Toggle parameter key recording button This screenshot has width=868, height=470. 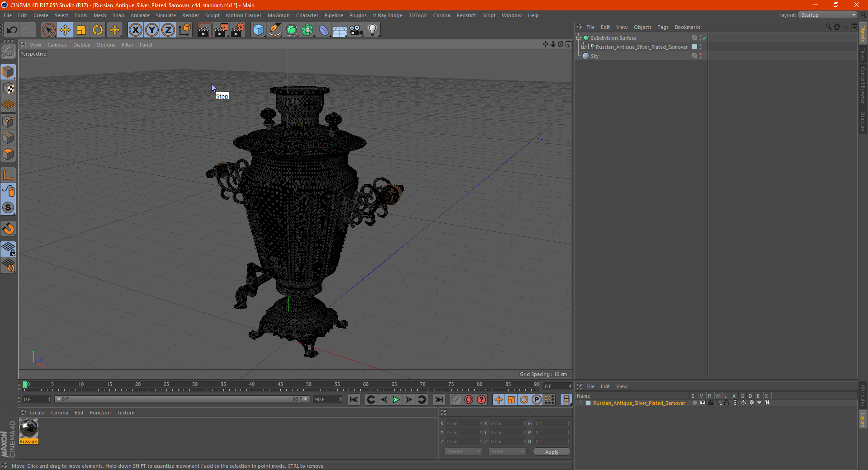point(537,399)
